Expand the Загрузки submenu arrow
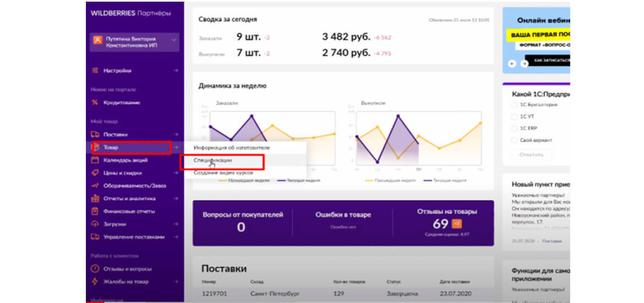The width and height of the screenshot is (644, 303). click(x=176, y=224)
